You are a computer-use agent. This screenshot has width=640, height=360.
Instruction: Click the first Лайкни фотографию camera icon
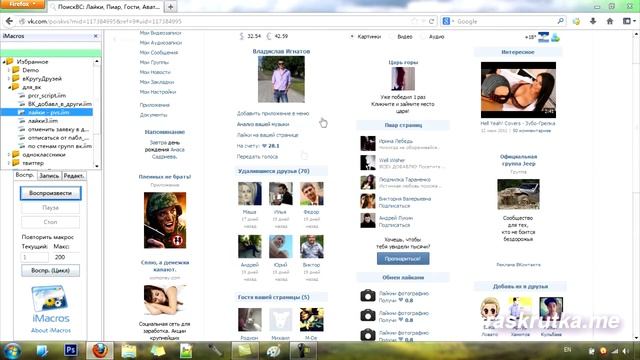(368, 296)
